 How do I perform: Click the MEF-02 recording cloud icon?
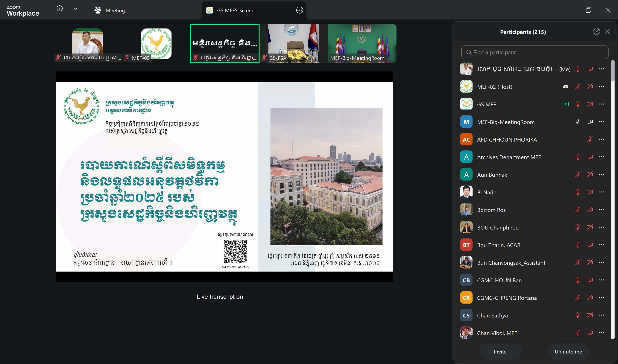(x=565, y=87)
